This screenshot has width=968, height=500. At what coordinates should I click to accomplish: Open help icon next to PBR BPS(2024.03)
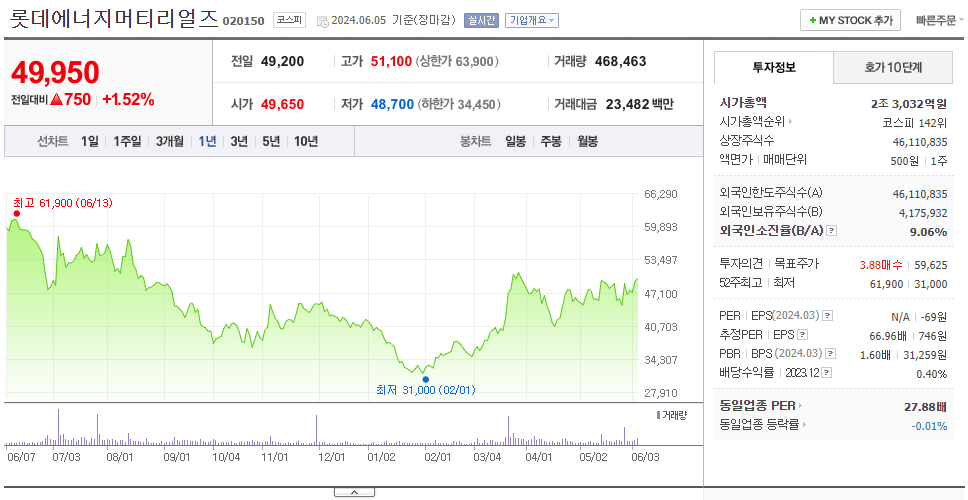click(831, 354)
